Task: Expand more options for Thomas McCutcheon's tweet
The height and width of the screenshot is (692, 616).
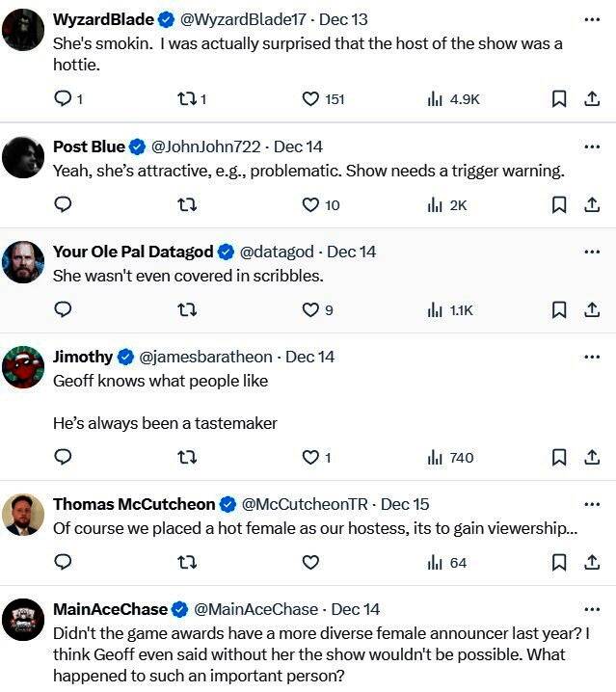Action: [591, 504]
